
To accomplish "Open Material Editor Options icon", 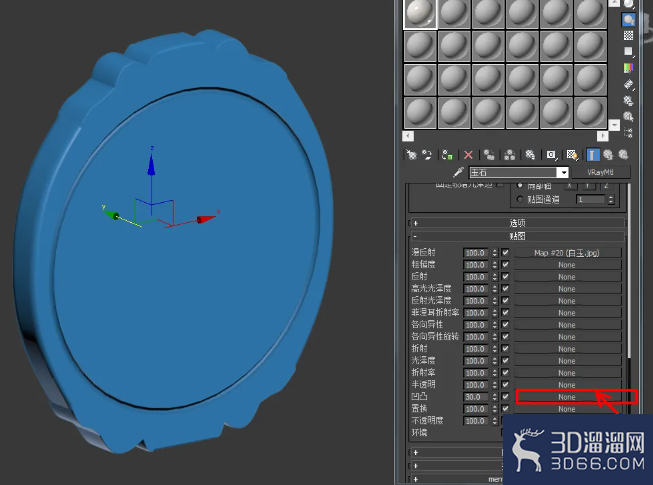I will 628,100.
